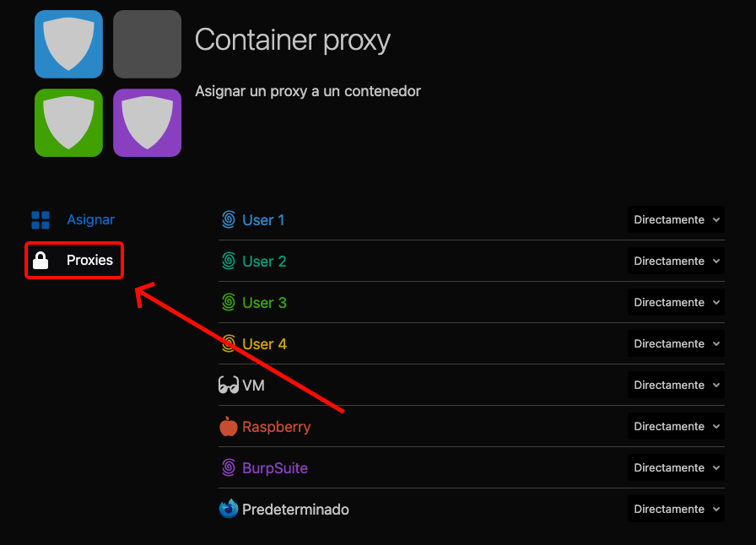Screen dimensions: 756x545
Task: Click the lock icon next to Proxies
Action: click(x=40, y=261)
